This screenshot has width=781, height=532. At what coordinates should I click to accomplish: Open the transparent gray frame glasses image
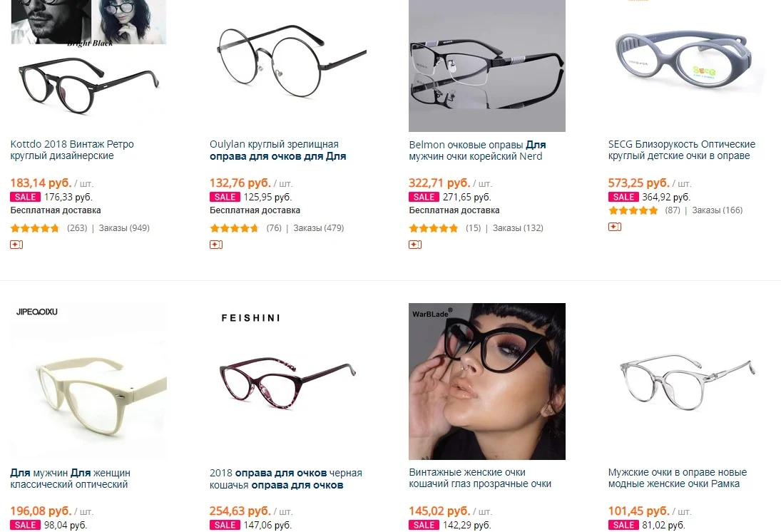coord(686,382)
